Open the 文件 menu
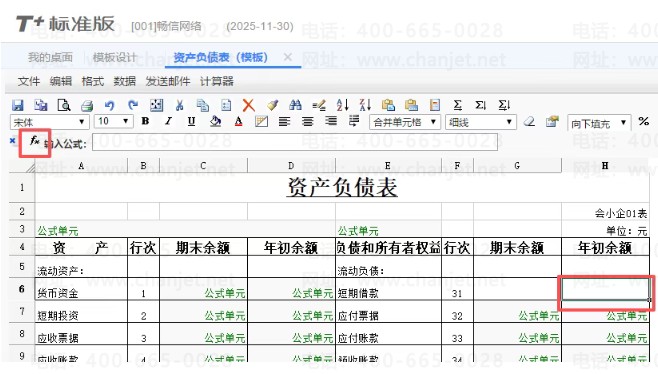Viewport: 658px width, 374px height. pyautogui.click(x=29, y=81)
